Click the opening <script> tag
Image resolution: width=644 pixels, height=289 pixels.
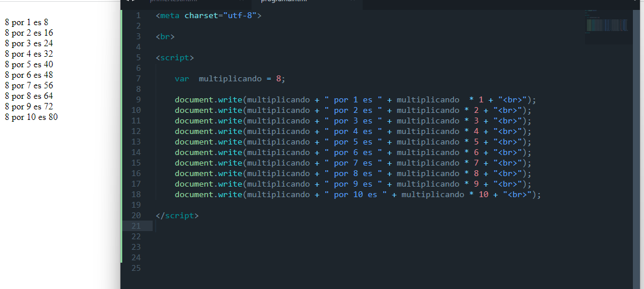pos(175,58)
